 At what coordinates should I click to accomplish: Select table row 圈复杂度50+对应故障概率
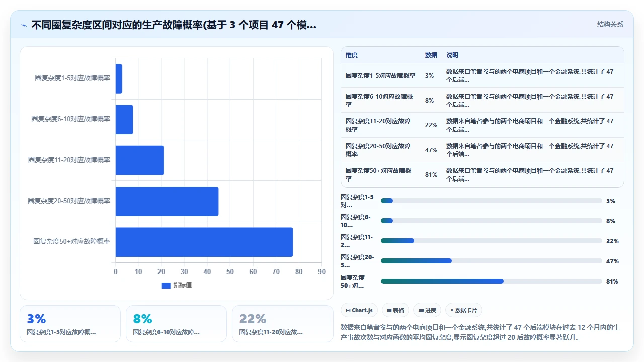pos(482,174)
